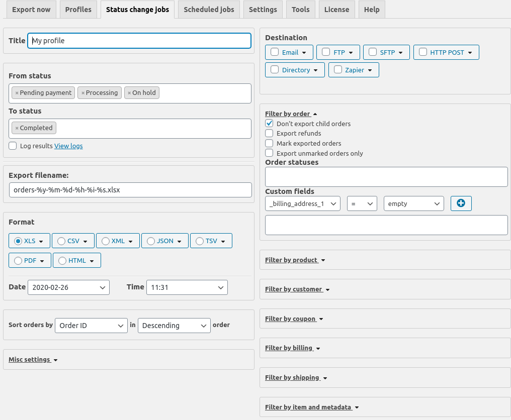The width and height of the screenshot is (511, 420).
Task: Enable the Email destination checkbox
Action: [x=275, y=52]
